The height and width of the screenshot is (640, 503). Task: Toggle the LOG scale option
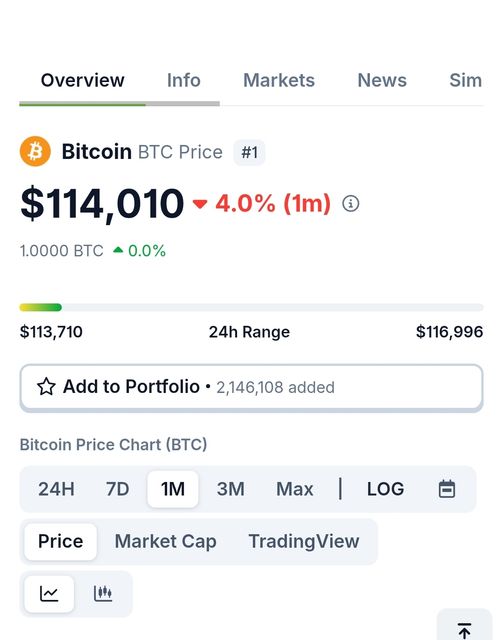(385, 489)
